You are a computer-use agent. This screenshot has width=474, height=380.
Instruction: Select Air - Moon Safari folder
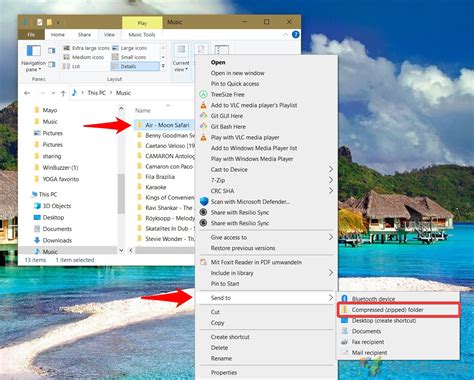(165, 125)
